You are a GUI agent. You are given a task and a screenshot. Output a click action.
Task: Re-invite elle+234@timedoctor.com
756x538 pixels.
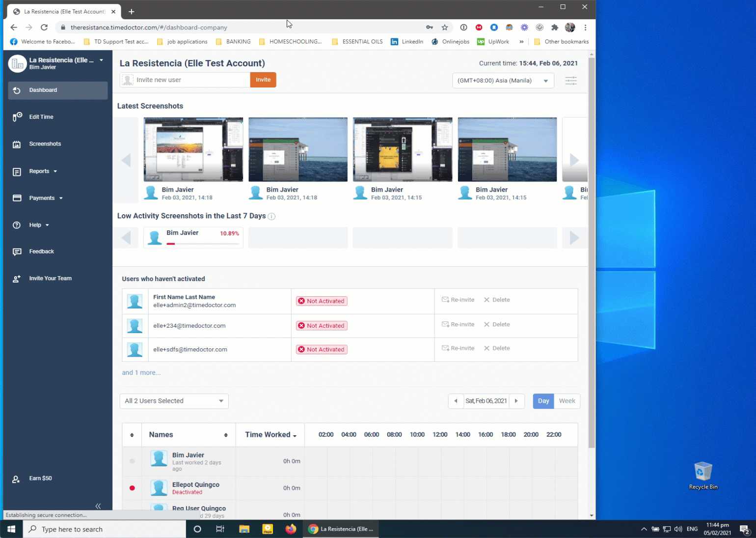pos(458,324)
